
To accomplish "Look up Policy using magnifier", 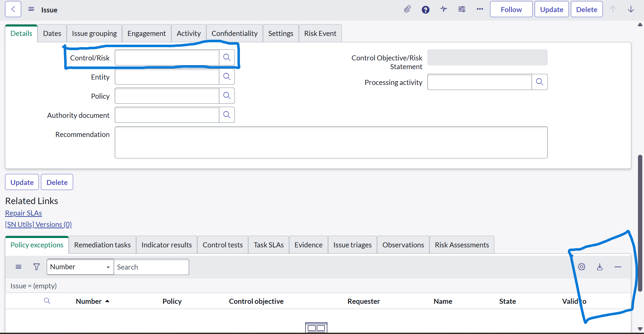I will pos(227,96).
